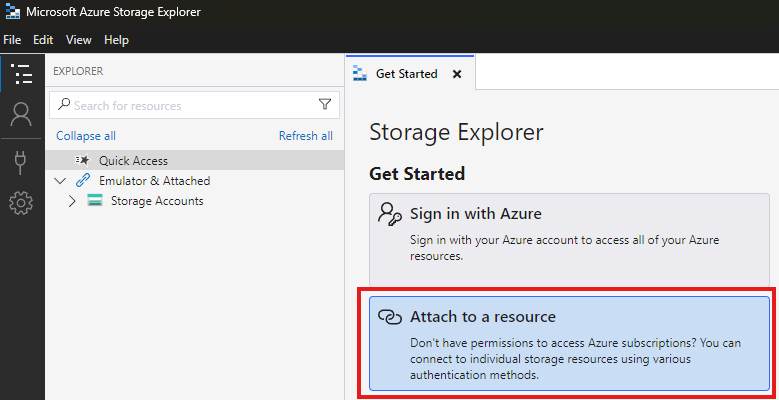Open the File menu

point(12,40)
